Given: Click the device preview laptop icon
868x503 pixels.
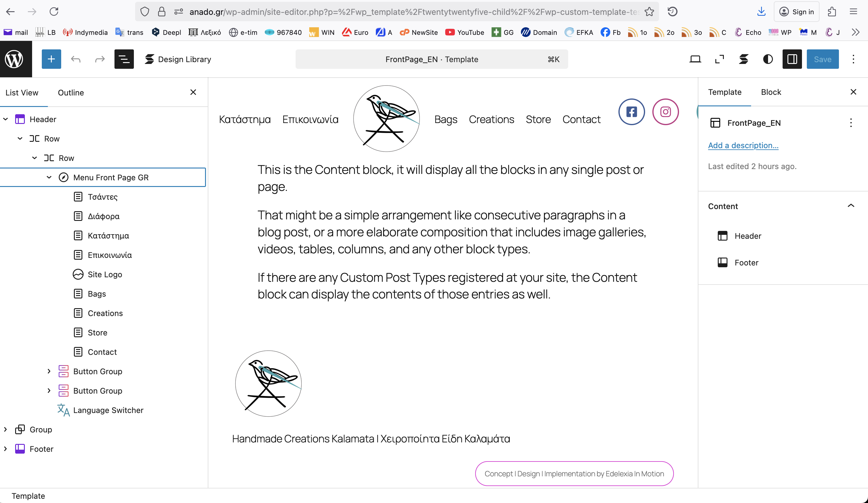Looking at the screenshot, I should coord(695,59).
